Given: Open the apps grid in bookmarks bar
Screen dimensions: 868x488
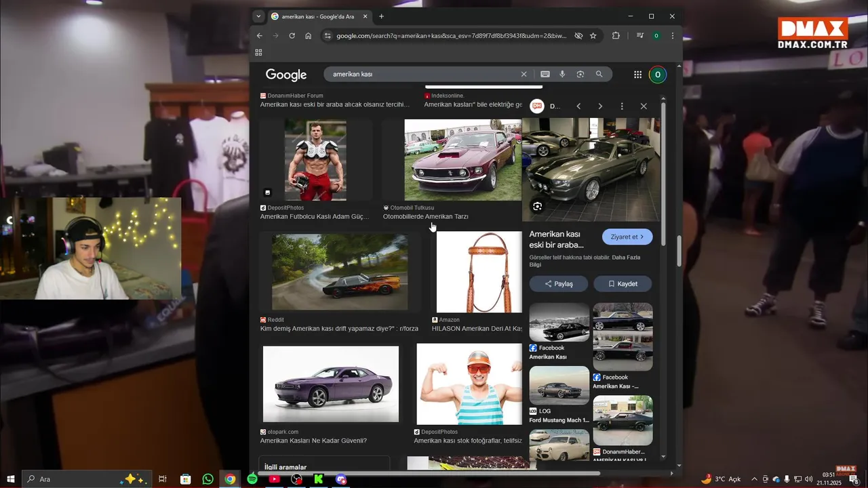Looking at the screenshot, I should (258, 52).
